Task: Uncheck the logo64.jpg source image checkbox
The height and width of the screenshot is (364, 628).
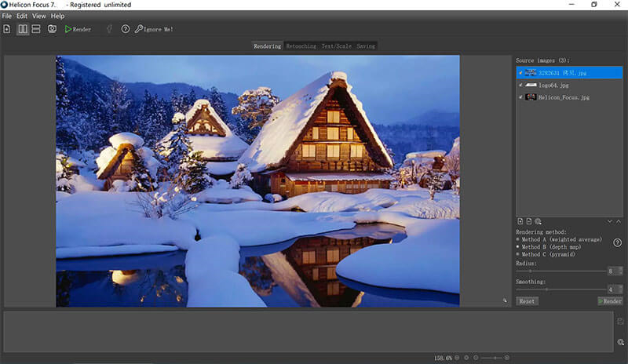Action: 520,85
